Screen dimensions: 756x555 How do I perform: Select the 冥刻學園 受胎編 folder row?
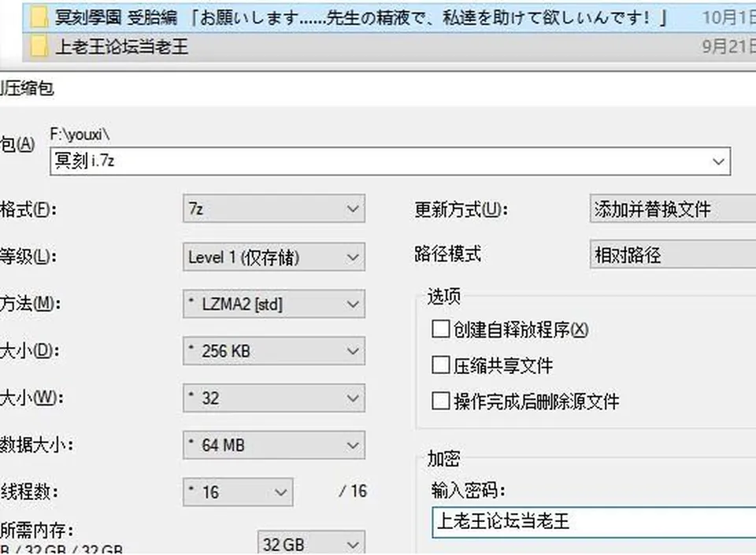coord(389,18)
